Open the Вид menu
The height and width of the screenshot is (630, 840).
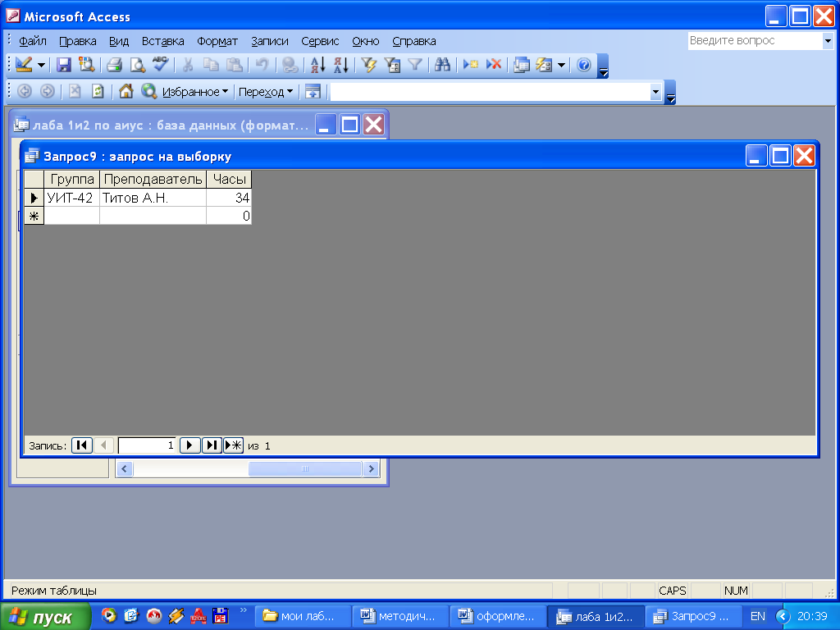point(119,41)
